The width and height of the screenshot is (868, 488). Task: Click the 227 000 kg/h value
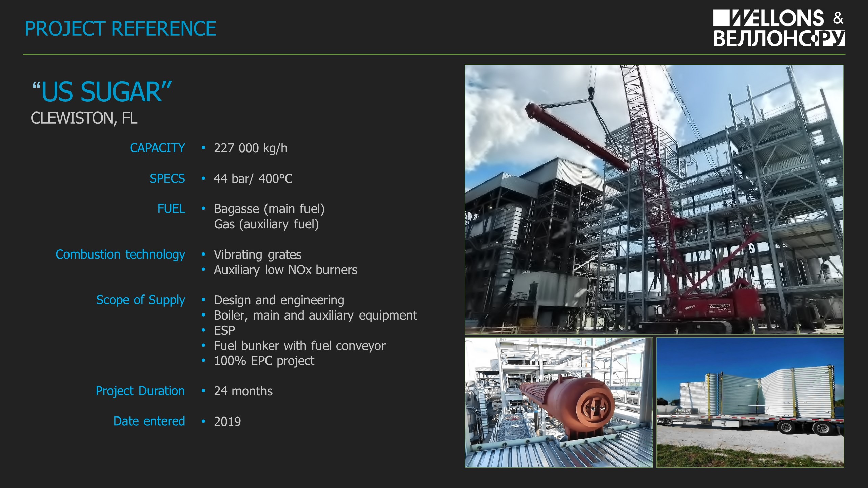pos(251,148)
